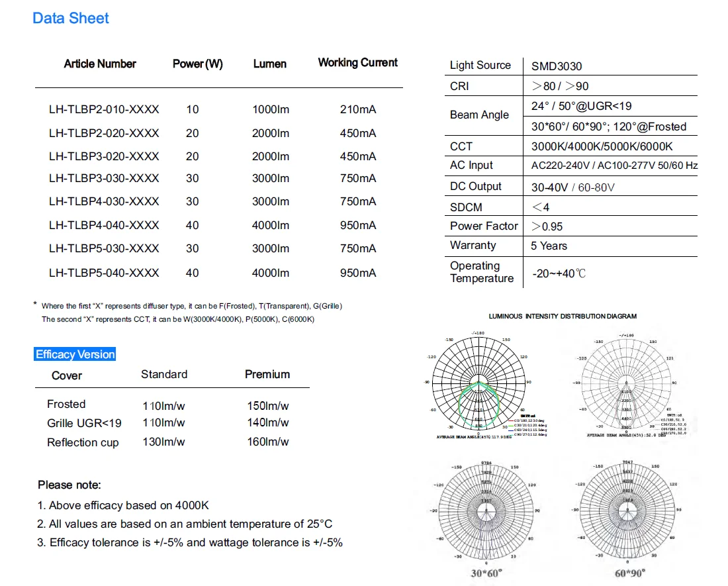728x586 pixels.
Task: Select the Standard efficacy column header
Action: pyautogui.click(x=164, y=374)
